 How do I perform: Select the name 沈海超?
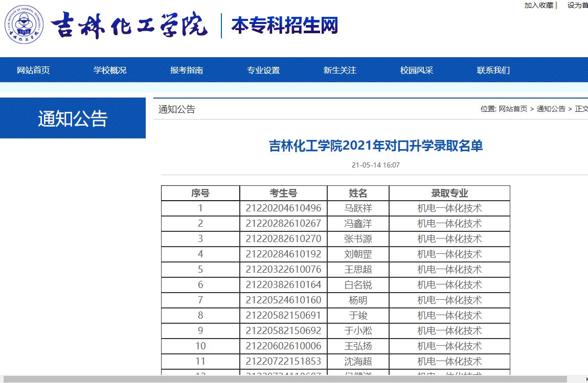tap(358, 362)
